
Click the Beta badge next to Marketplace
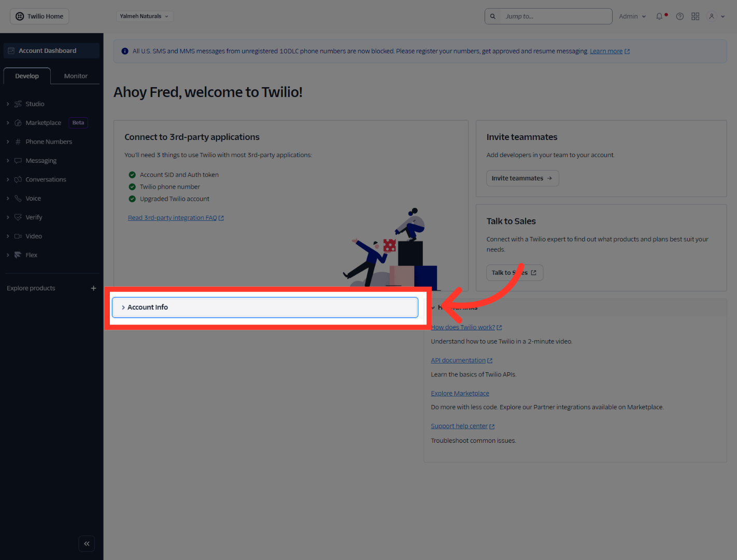78,123
